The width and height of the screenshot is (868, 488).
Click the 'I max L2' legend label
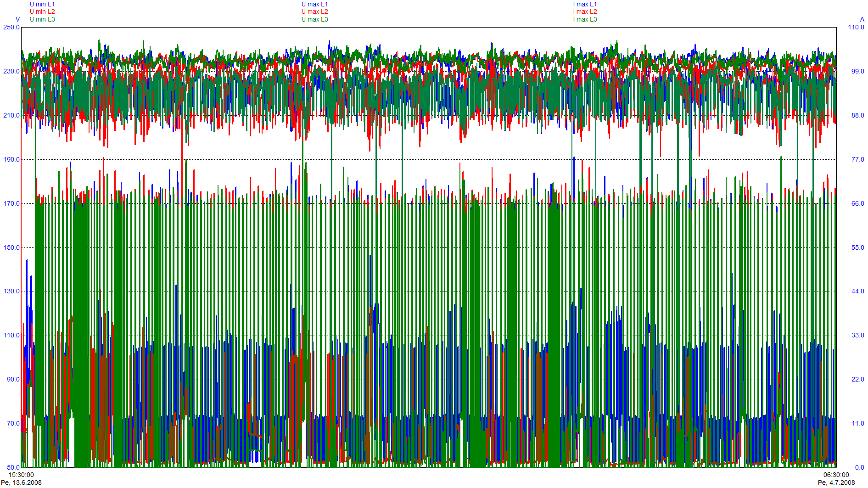585,11
